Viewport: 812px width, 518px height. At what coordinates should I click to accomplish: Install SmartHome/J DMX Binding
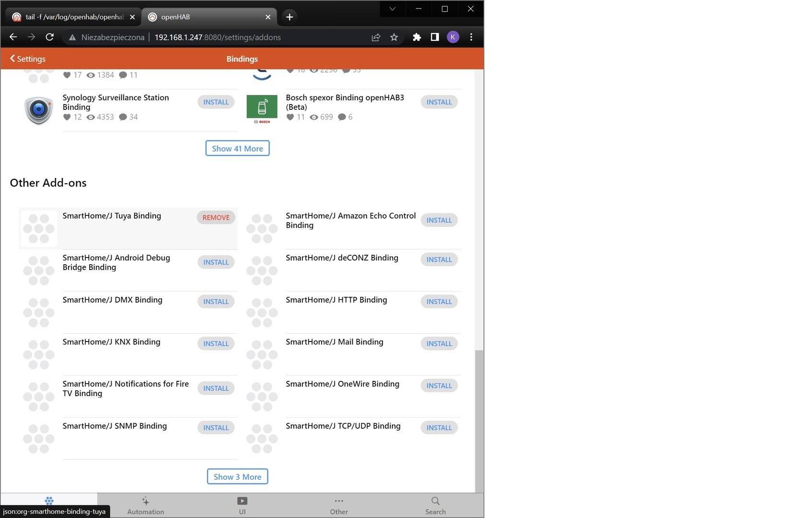216,301
